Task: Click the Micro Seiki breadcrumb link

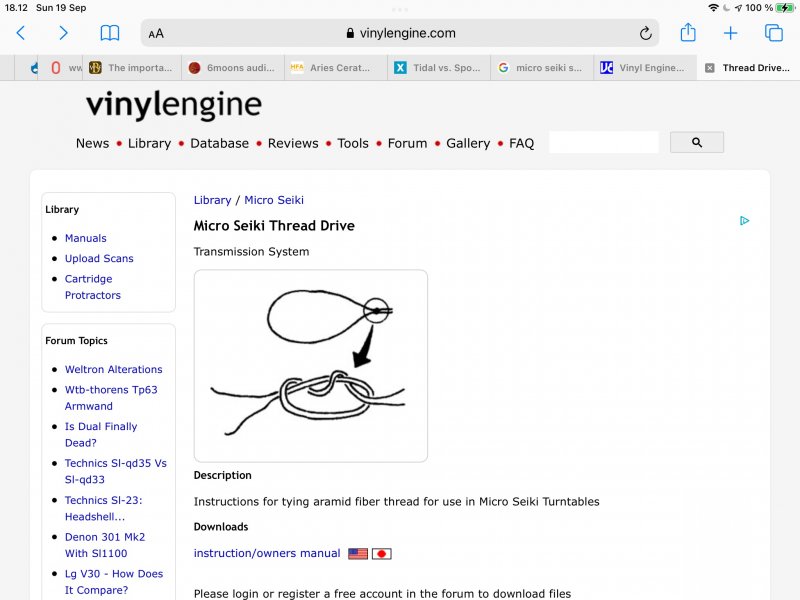Action: pyautogui.click(x=274, y=200)
